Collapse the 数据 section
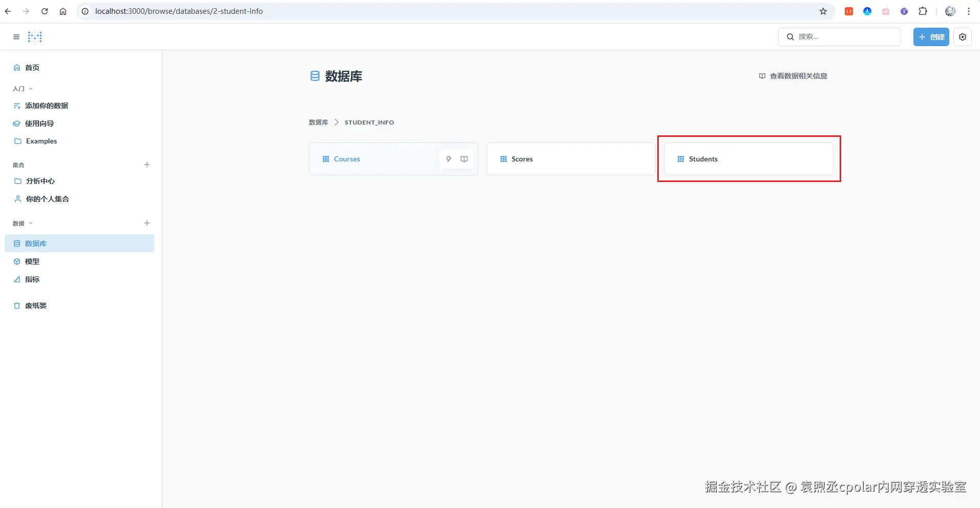Screen dimensions: 980x508 (x=23, y=223)
